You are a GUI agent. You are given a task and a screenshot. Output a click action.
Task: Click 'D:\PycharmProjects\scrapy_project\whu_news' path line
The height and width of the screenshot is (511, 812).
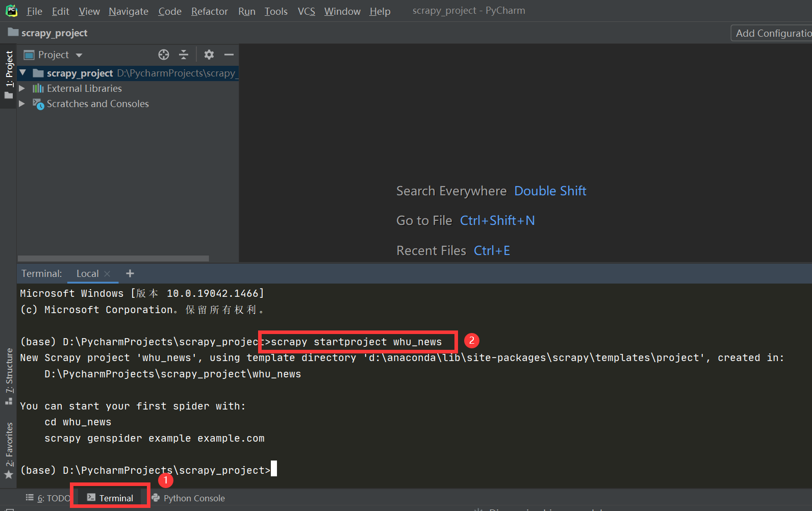pos(172,374)
